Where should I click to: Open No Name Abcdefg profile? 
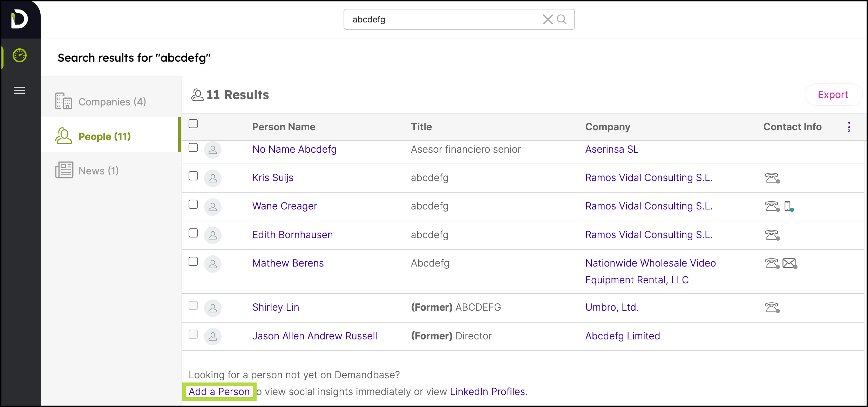click(294, 149)
